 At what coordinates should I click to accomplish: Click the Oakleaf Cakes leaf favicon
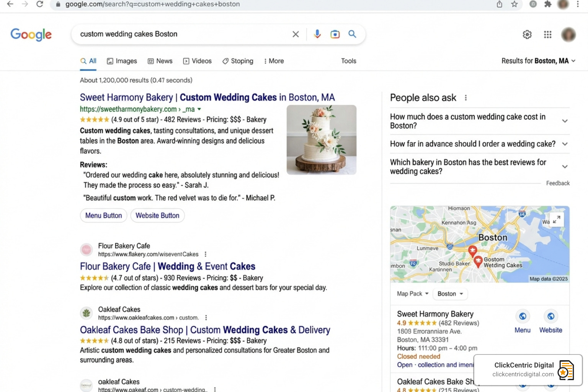pyautogui.click(x=87, y=313)
